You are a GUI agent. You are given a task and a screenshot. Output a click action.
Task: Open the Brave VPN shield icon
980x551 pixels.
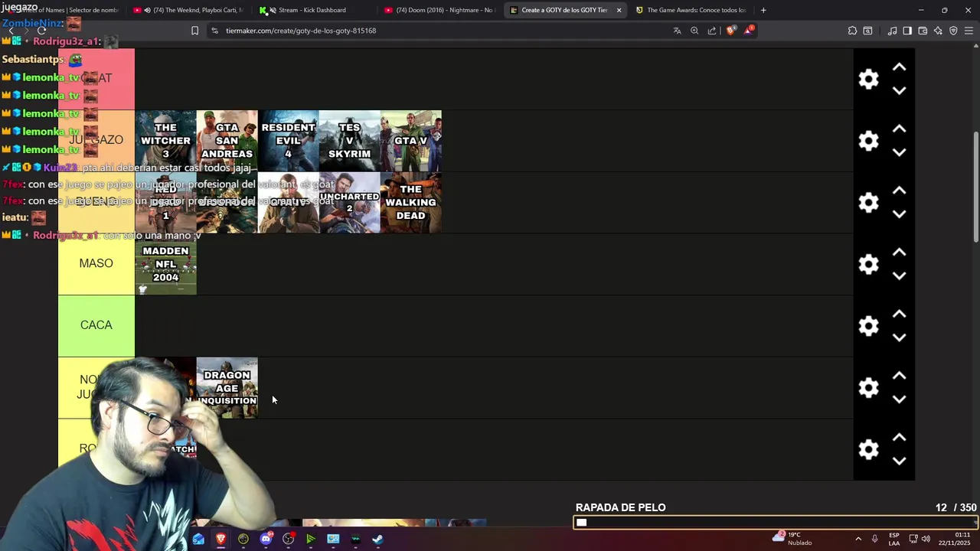tap(953, 31)
